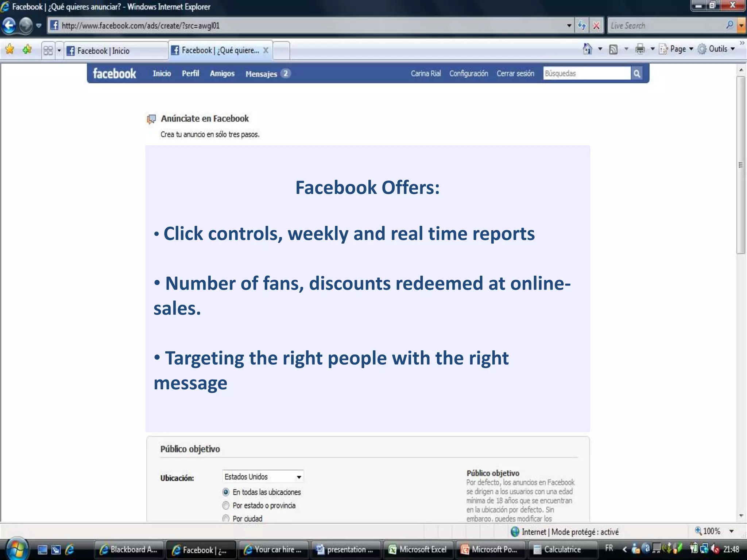This screenshot has width=747, height=560.
Task: Open the Quick Tabs grid view
Action: point(48,50)
